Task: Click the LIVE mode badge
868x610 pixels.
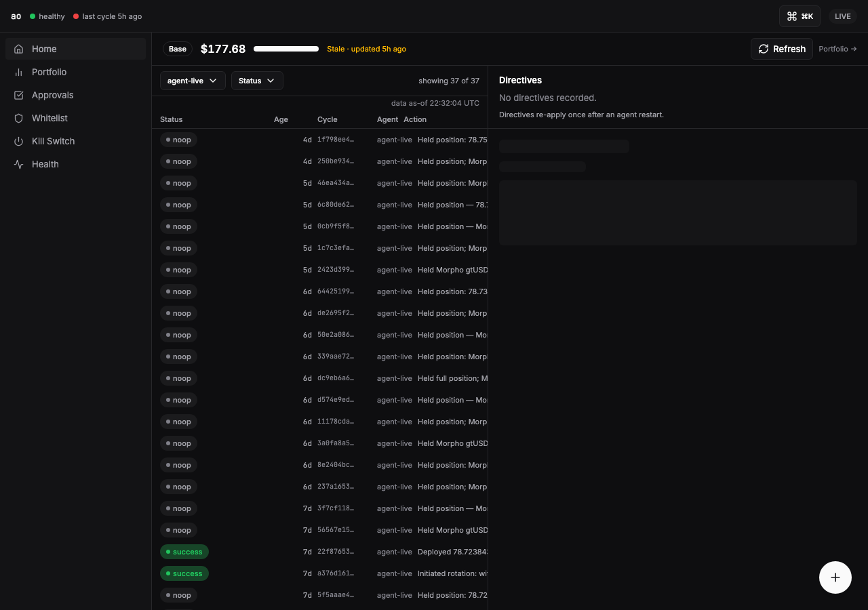Action: coord(843,16)
